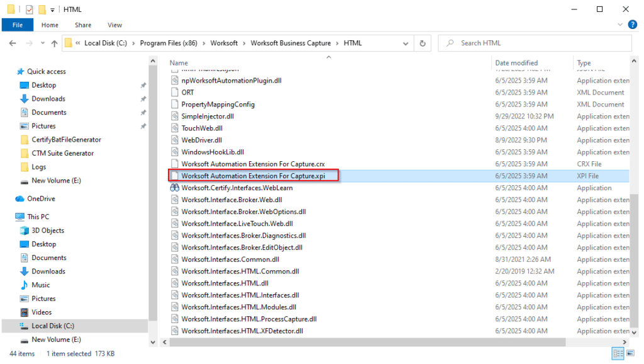
Task: Sort by Name column header
Action: (179, 63)
